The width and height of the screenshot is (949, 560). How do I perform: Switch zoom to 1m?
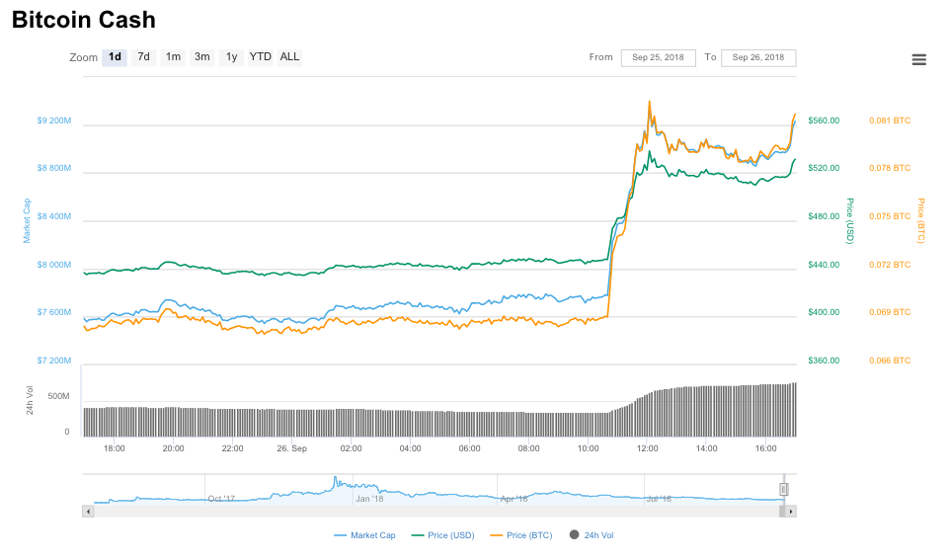click(173, 57)
